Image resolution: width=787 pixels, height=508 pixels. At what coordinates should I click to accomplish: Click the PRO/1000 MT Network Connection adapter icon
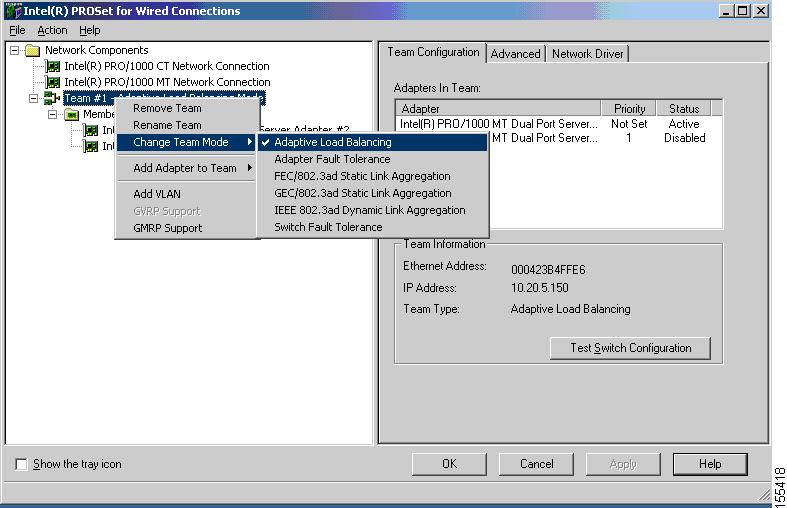click(52, 82)
